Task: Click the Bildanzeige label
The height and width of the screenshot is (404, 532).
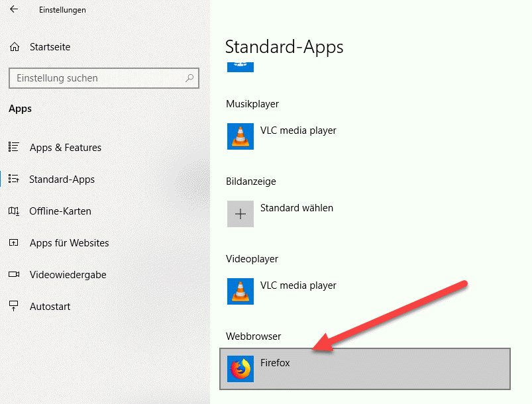Action: tap(250, 181)
